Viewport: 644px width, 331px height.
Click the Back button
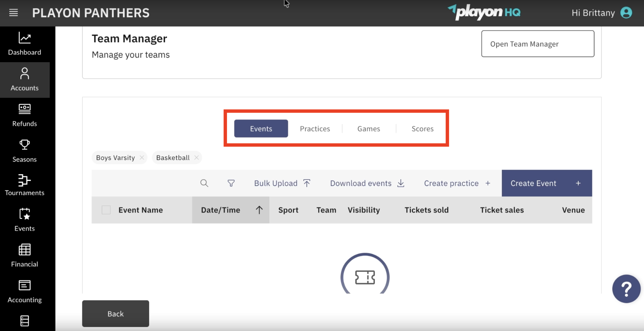pos(116,314)
